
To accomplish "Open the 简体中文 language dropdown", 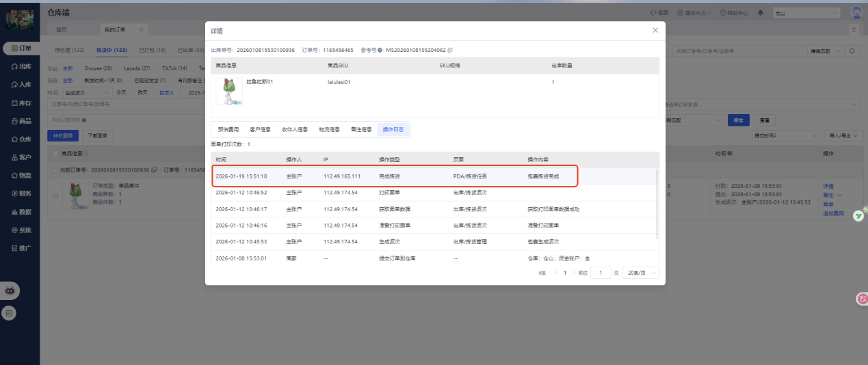I will (x=694, y=13).
